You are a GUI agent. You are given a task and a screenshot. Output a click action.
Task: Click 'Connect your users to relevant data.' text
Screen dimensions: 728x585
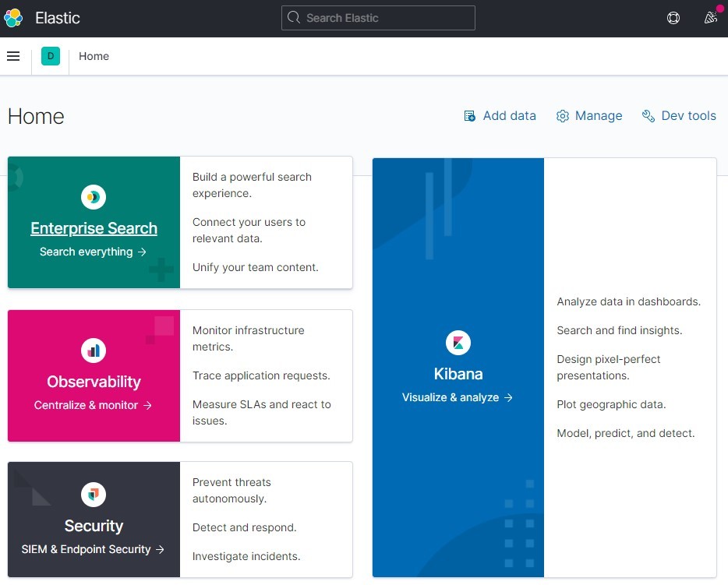[249, 230]
